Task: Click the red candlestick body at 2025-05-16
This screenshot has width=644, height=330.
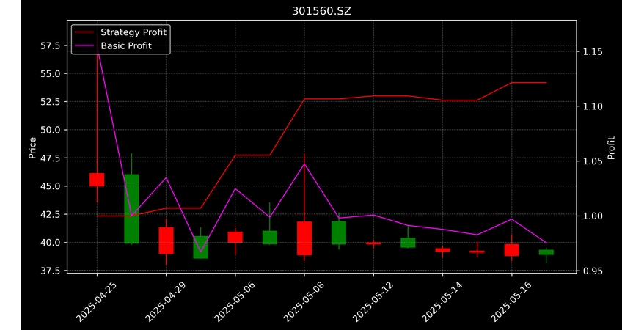Action: (x=511, y=250)
